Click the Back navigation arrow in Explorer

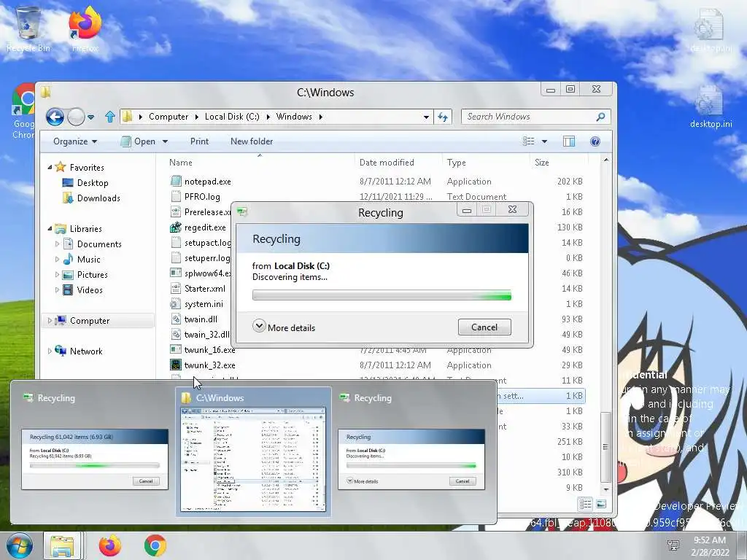(x=55, y=116)
